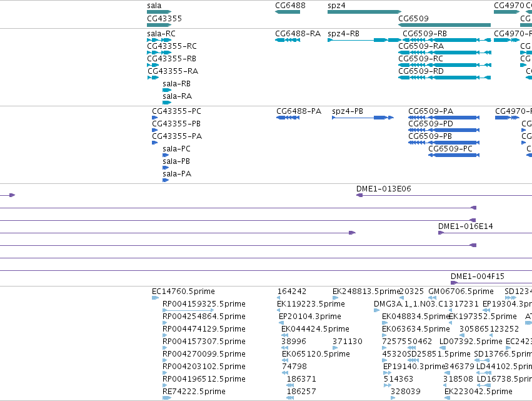This screenshot has height=401, width=532.
Task: Select clone DME1-004F15
Action: [478, 277]
